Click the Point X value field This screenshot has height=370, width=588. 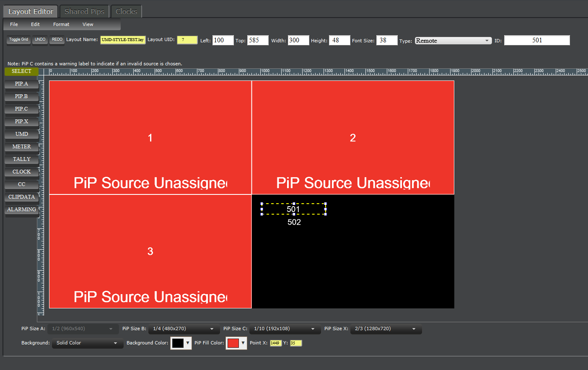[275, 343]
